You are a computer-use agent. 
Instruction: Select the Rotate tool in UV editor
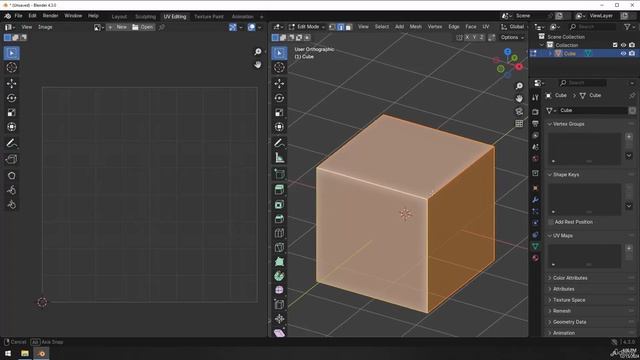point(11,98)
